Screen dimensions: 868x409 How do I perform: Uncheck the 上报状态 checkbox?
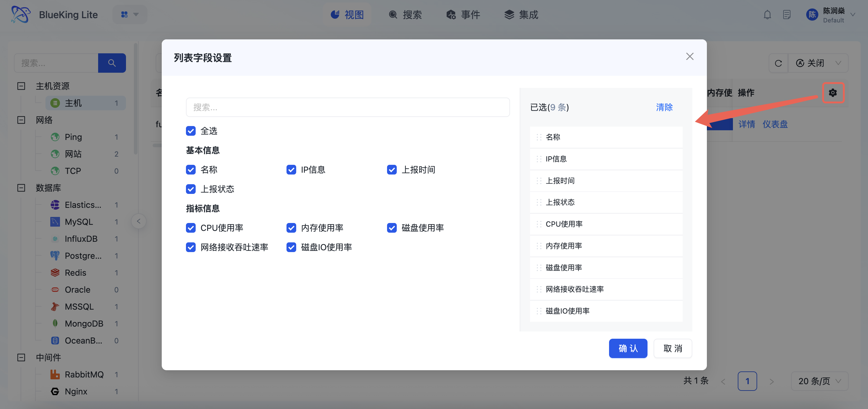point(191,189)
